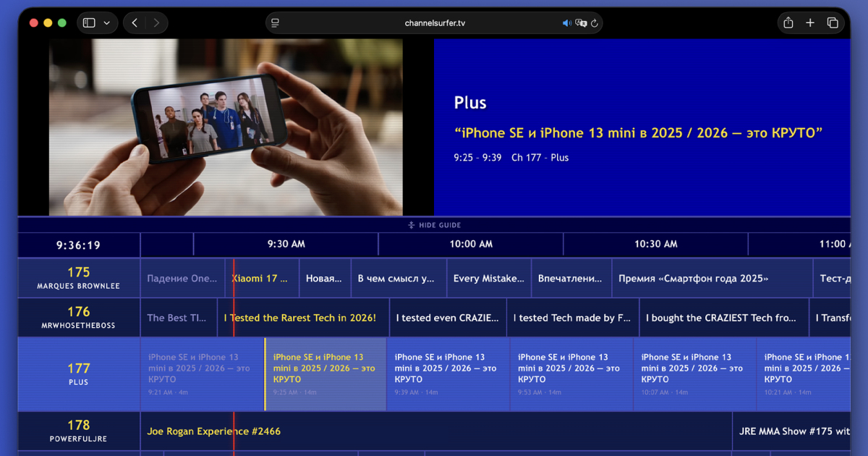The height and width of the screenshot is (456, 868).
Task: Mute the tab audio speaker icon
Action: pos(566,23)
